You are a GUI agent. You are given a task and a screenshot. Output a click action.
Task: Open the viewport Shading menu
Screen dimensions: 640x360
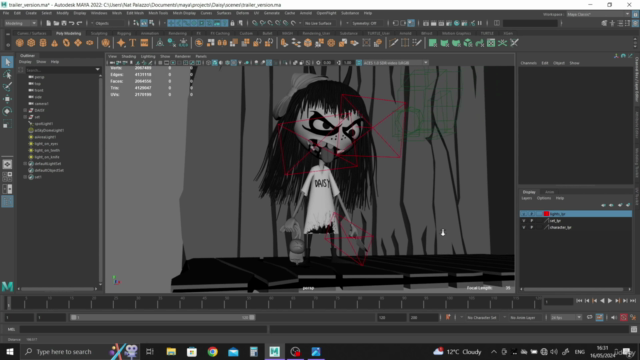(129, 56)
